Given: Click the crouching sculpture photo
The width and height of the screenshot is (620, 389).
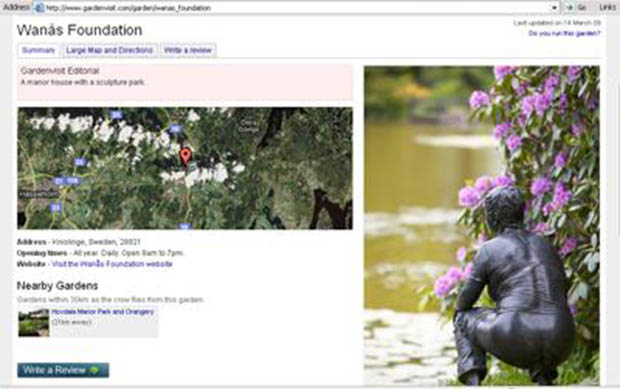Looking at the screenshot, I should click(x=482, y=225).
